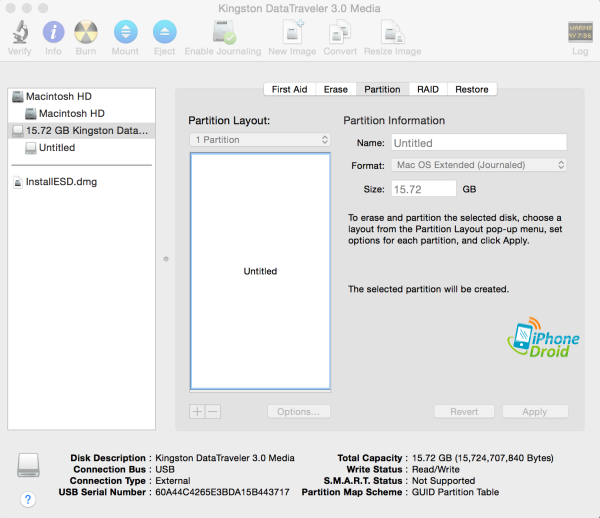
Task: Click the Apply button
Action: coord(535,412)
